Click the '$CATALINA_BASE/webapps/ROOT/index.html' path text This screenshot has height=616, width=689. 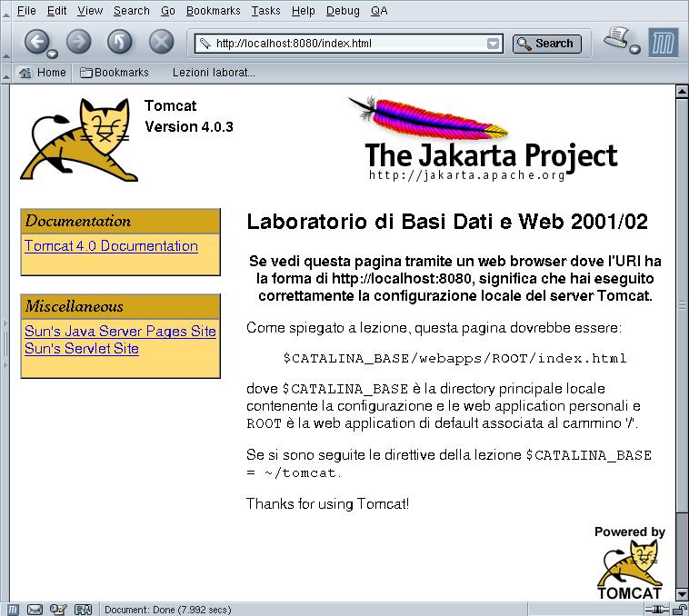pos(454,359)
